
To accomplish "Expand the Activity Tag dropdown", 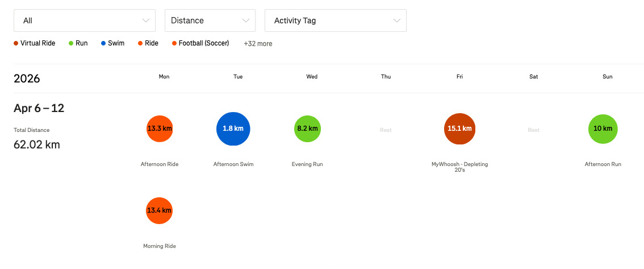I will [x=335, y=20].
